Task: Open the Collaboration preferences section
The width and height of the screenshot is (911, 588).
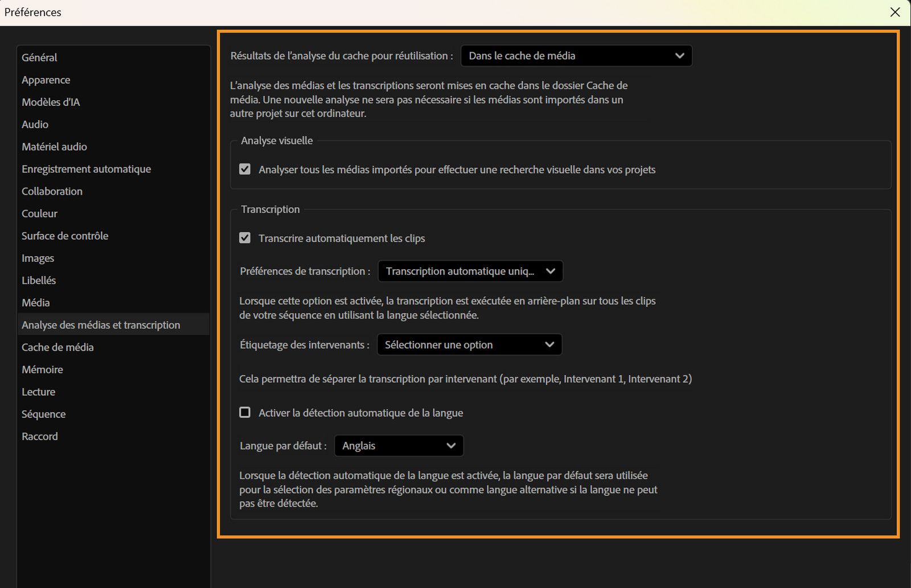Action: click(x=52, y=191)
